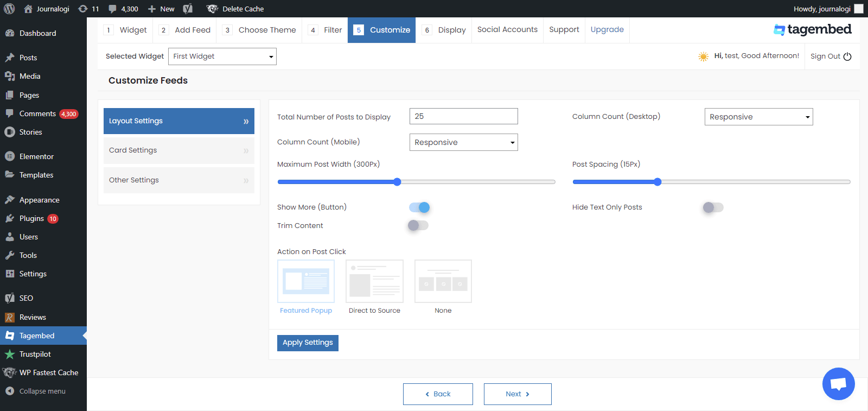Viewport: 868px width, 411px height.
Task: Open the Elementor sidebar icon
Action: [10, 156]
